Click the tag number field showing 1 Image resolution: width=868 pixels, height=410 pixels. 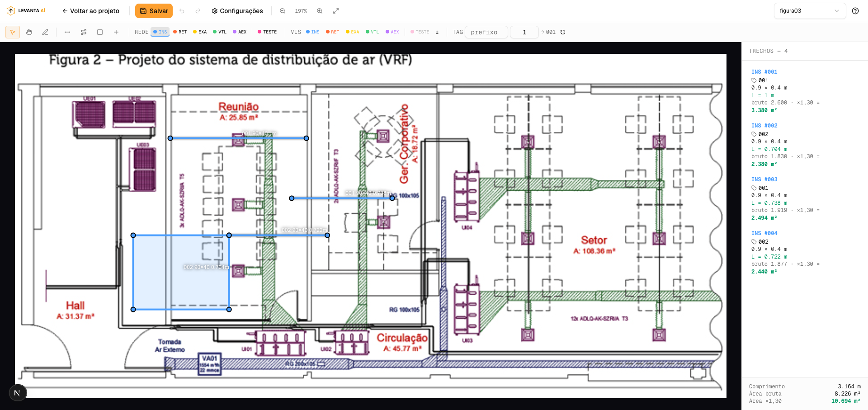524,32
